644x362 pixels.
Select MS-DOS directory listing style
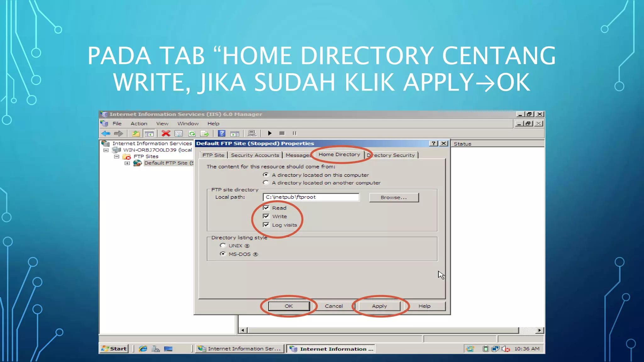[x=223, y=254]
